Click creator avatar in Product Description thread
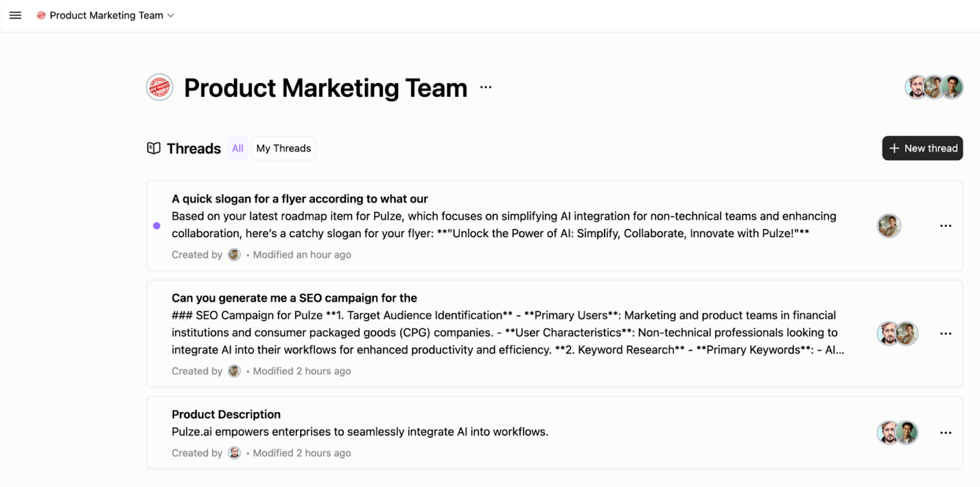Image resolution: width=980 pixels, height=487 pixels. [x=235, y=453]
